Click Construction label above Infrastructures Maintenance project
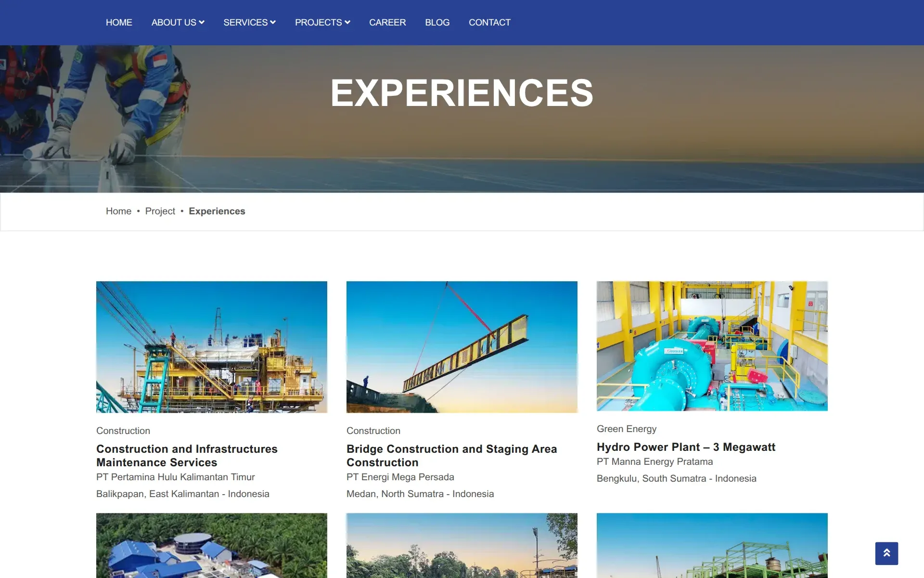 123,431
